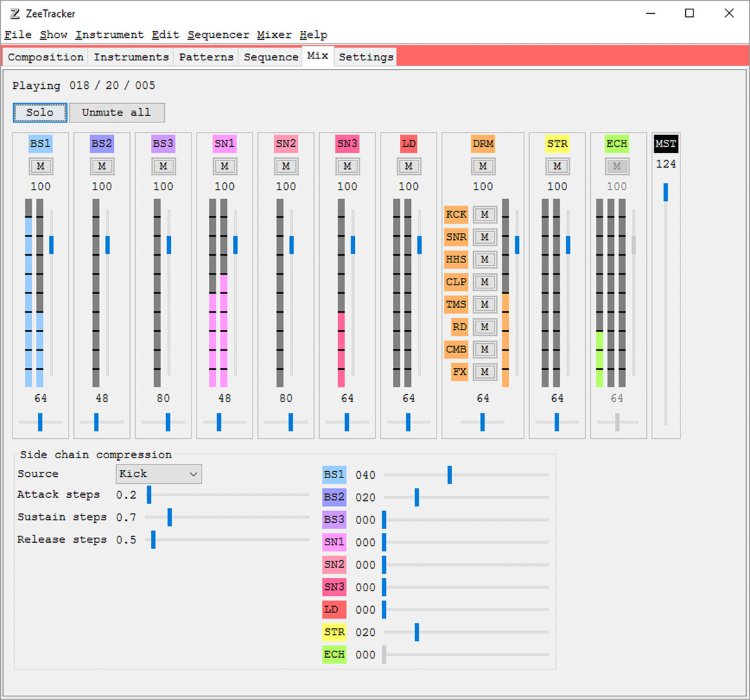Open the side chain Source dropdown

coord(159,474)
